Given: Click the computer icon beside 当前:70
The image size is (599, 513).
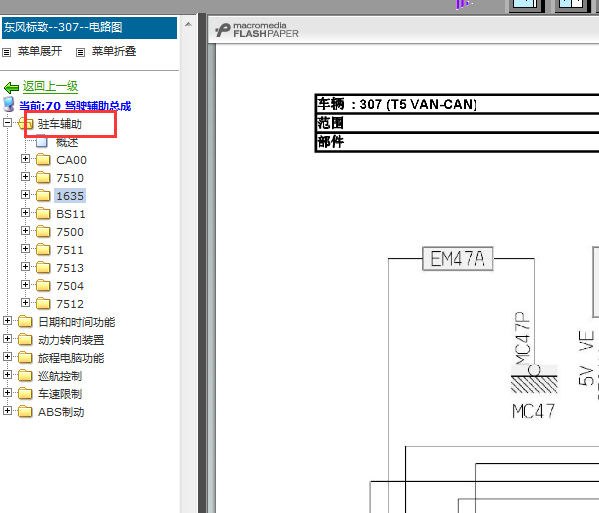Looking at the screenshot, I should click(9, 104).
